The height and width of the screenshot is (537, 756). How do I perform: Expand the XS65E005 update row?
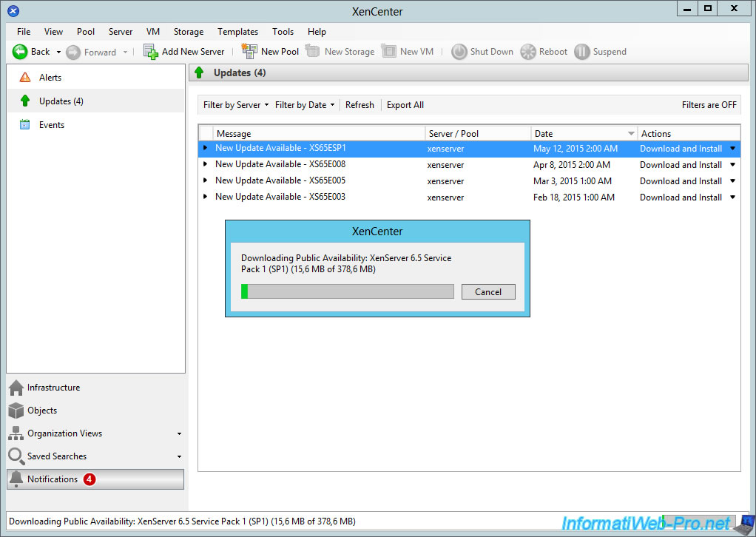coord(206,180)
